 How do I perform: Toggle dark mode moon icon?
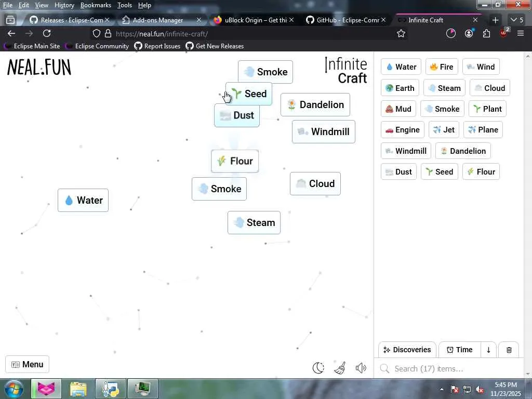click(318, 368)
